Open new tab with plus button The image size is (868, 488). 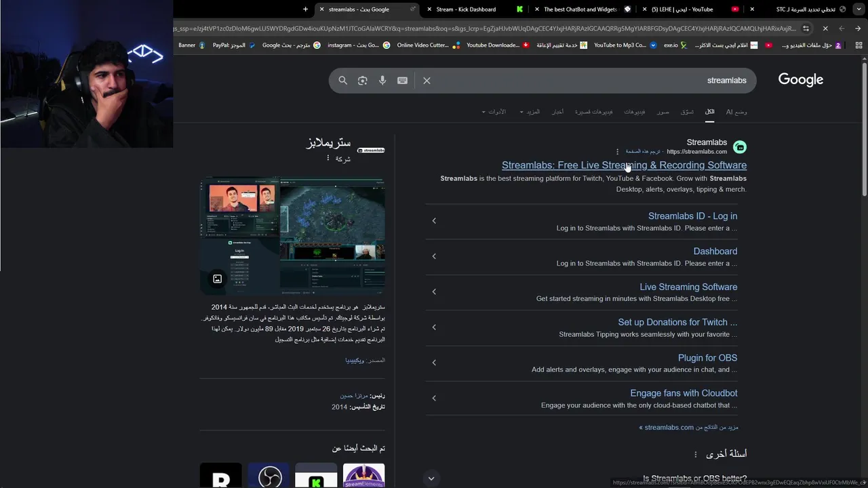305,9
